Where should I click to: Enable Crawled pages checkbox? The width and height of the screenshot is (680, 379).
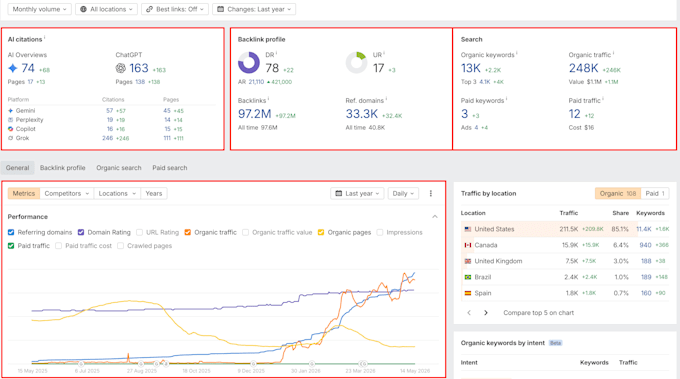tap(121, 246)
